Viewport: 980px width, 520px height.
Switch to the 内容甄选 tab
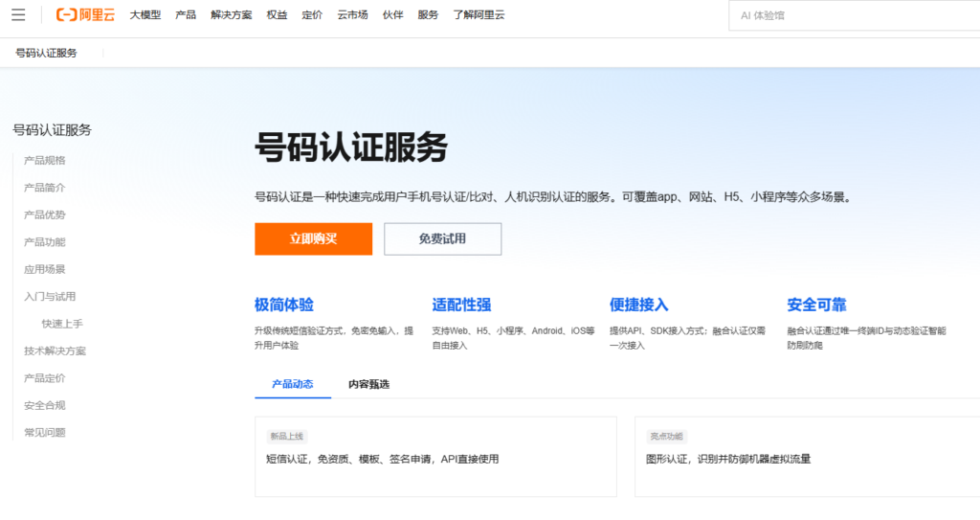368,384
